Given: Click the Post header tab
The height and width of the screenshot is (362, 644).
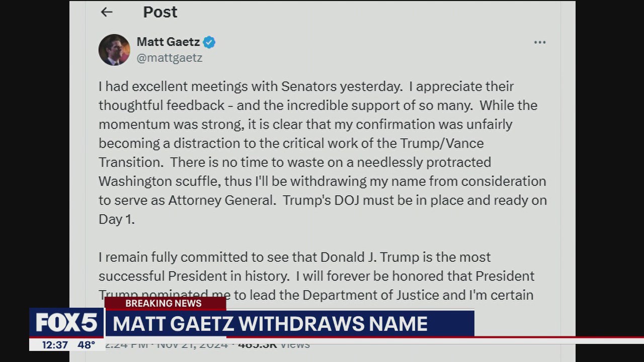Looking at the screenshot, I should point(160,12).
